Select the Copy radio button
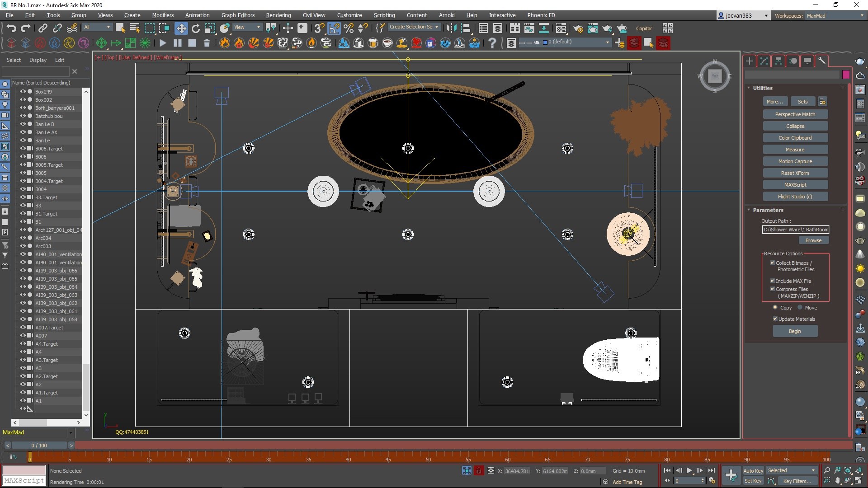The height and width of the screenshot is (488, 868). (x=775, y=307)
